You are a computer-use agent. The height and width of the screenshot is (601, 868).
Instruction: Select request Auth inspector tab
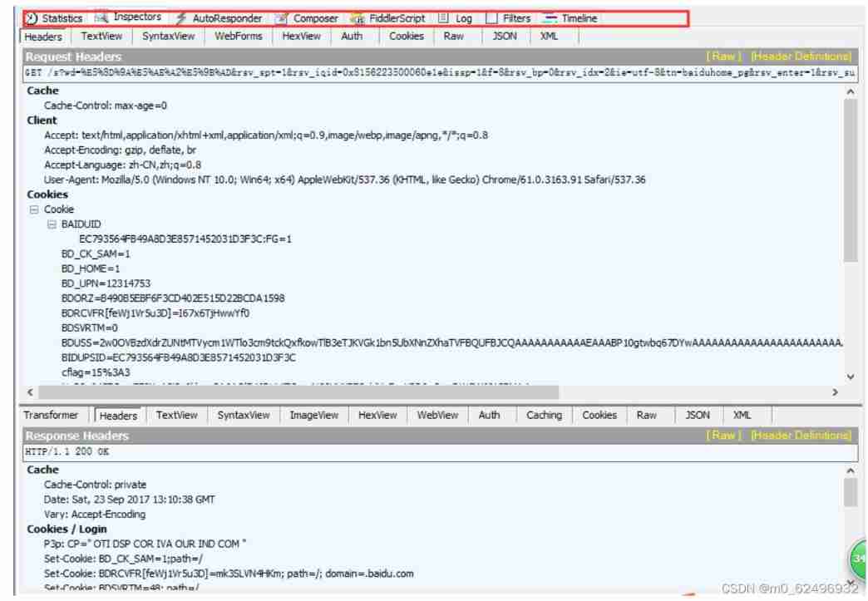click(352, 36)
